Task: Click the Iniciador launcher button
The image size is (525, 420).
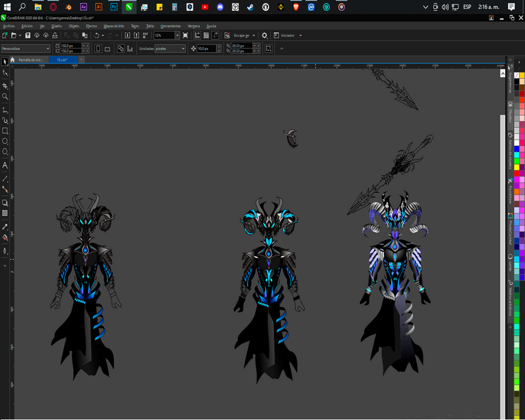Action: [x=284, y=35]
